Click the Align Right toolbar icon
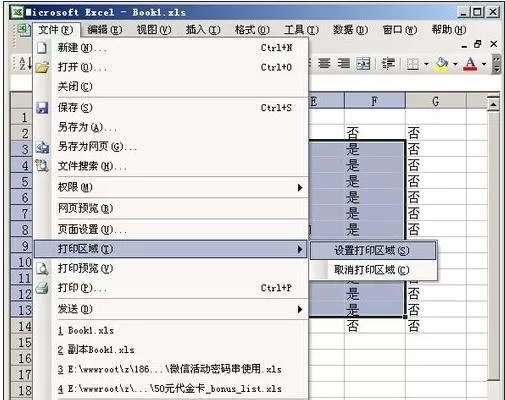Viewport: 505px width, 400px height. tap(344, 63)
